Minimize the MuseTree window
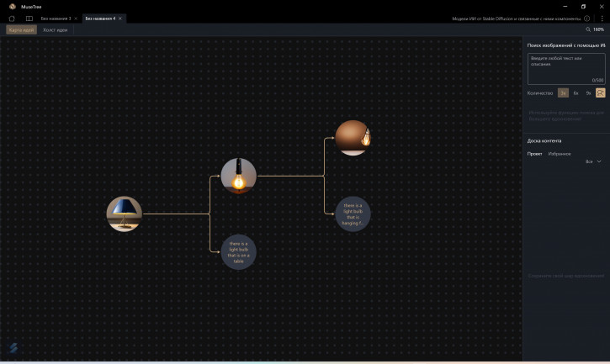The image size is (610, 364). [565, 7]
